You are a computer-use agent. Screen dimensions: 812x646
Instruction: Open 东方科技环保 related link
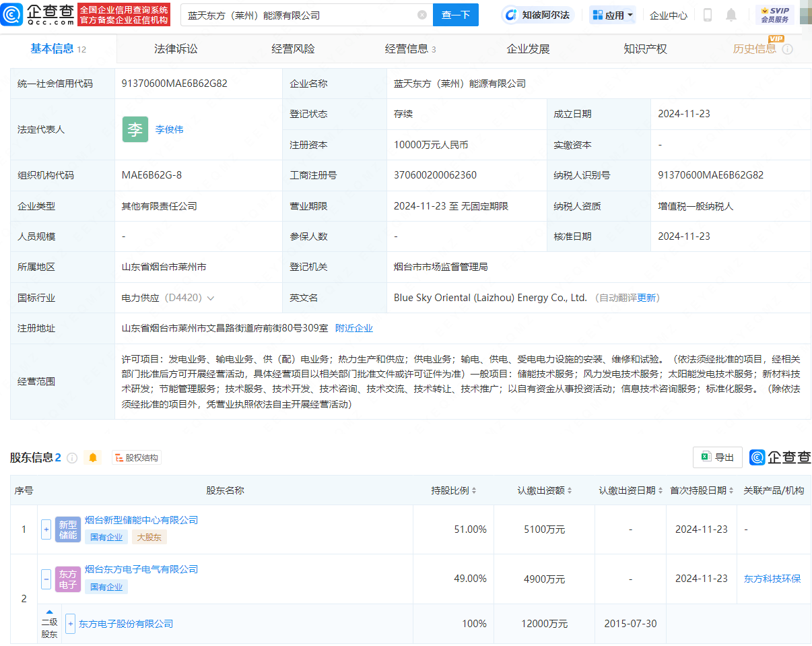point(772,579)
